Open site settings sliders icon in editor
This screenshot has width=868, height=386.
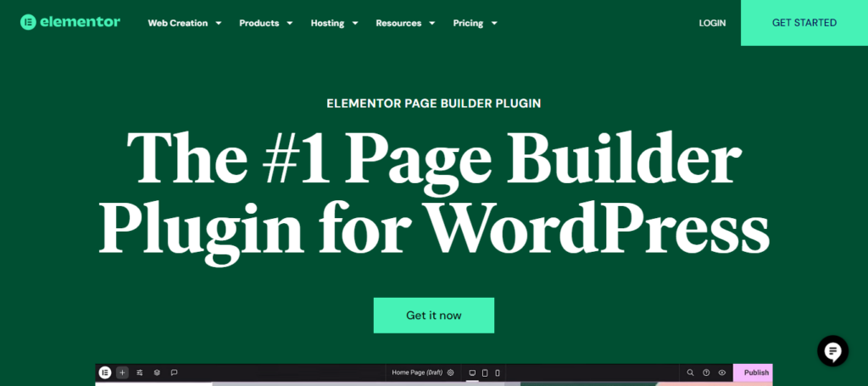click(x=140, y=372)
